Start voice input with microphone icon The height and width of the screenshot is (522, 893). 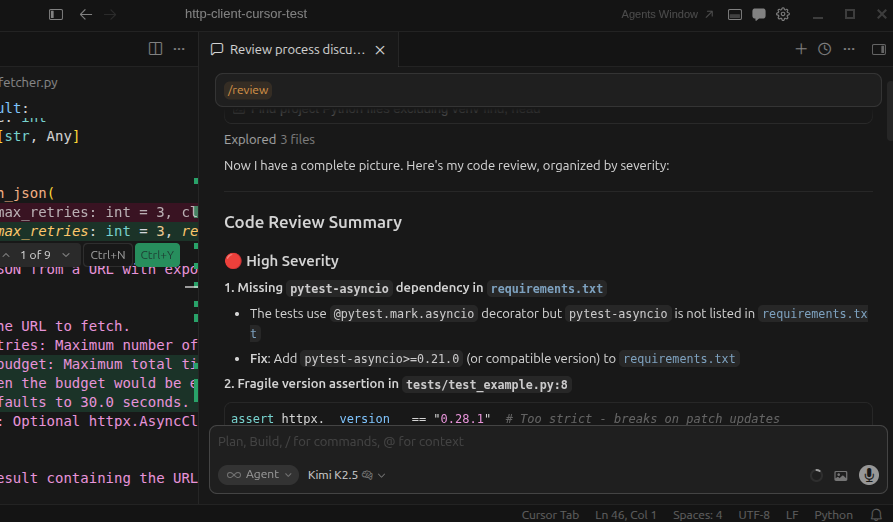pyautogui.click(x=869, y=475)
